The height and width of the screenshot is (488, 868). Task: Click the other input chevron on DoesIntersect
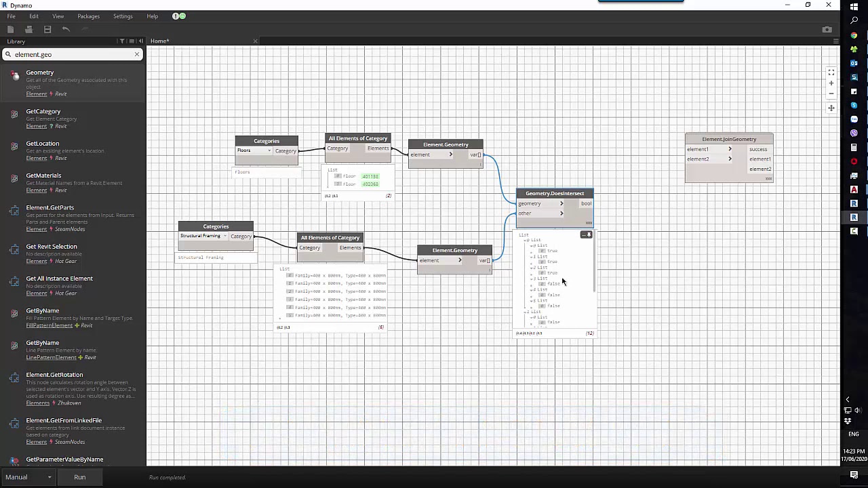coord(561,213)
